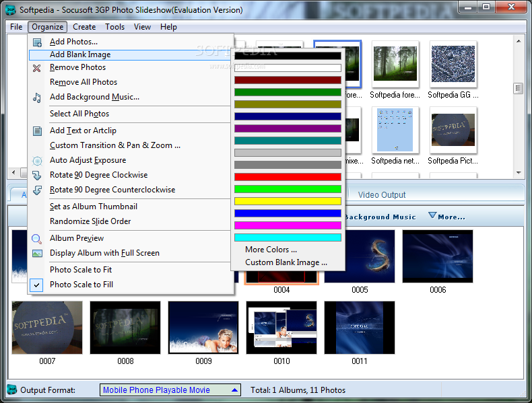This screenshot has height=403, width=532.
Task: Open Custom Transition & Pan & Zoom
Action: [115, 145]
